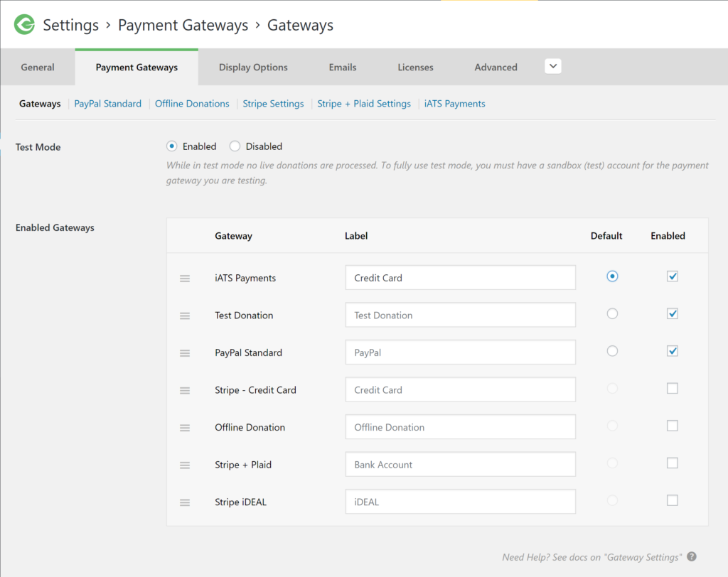Expand the more tabs dropdown arrow

pyautogui.click(x=553, y=66)
